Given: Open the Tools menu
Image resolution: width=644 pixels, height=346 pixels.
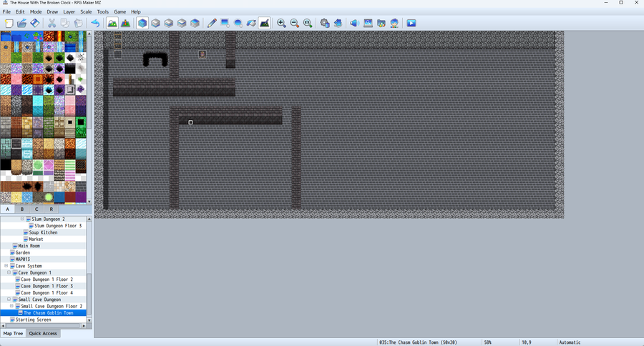Looking at the screenshot, I should (102, 12).
